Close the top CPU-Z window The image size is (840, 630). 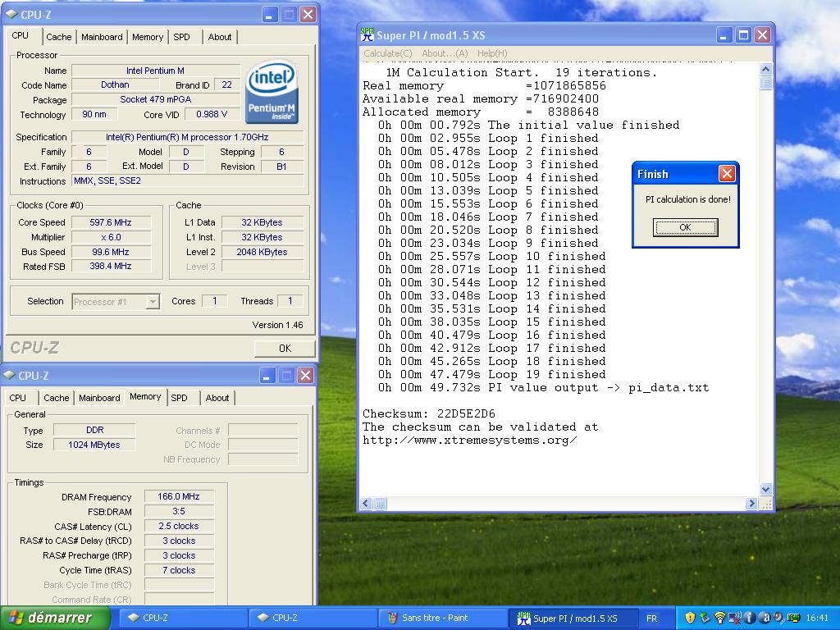(308, 15)
